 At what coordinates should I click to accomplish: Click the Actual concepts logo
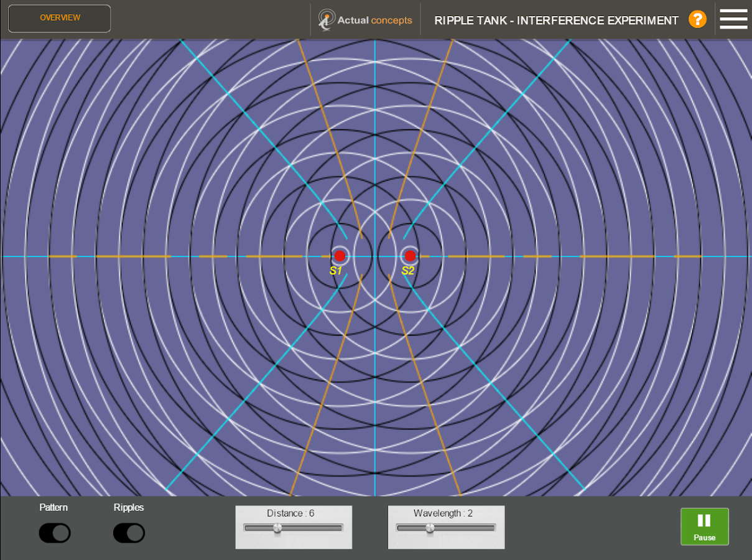365,20
